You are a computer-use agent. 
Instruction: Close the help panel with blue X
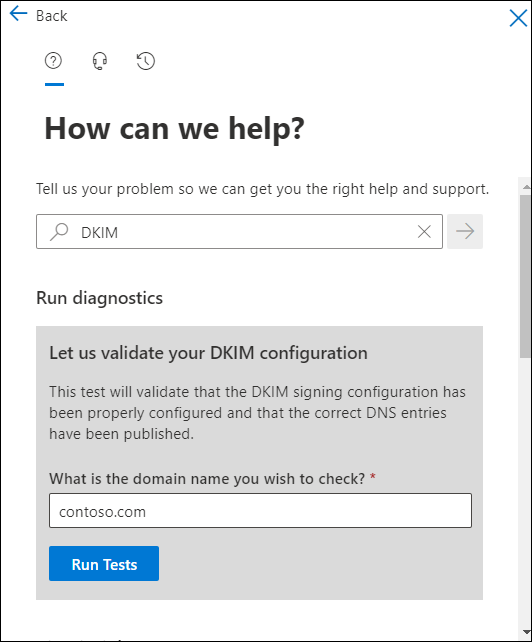pos(518,18)
